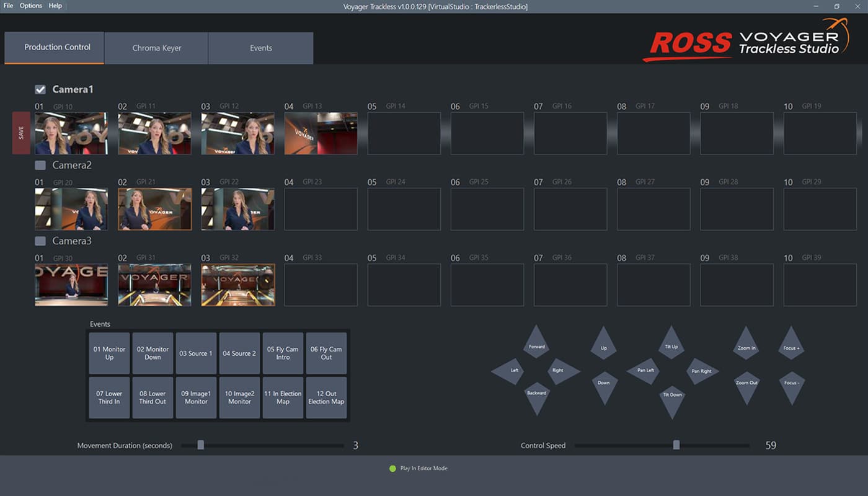Click the Pan Left control
This screenshot has height=496, width=868.
(642, 371)
